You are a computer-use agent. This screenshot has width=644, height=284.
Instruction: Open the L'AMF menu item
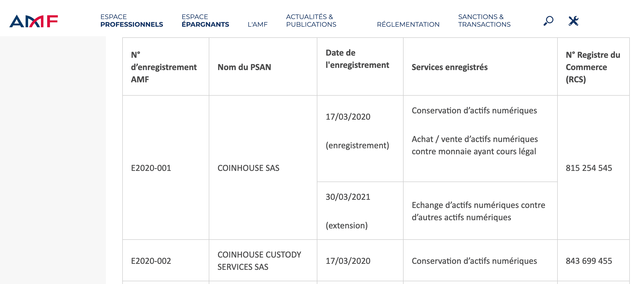[x=258, y=25]
